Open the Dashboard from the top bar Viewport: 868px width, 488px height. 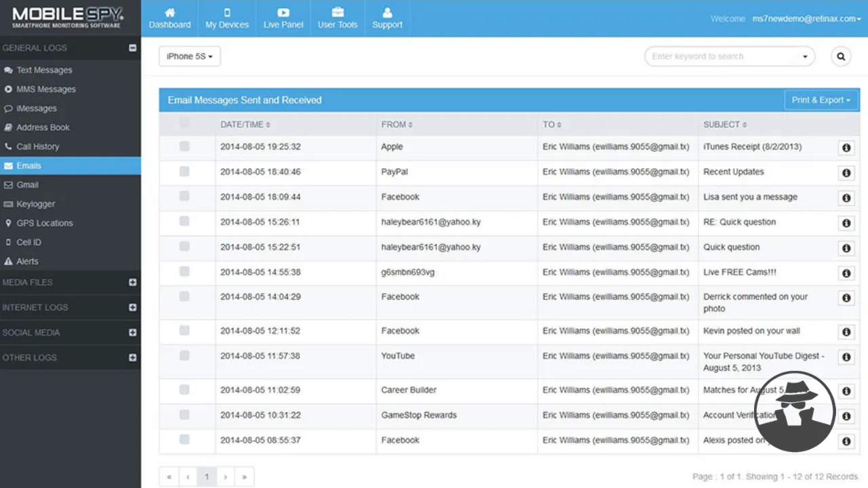(170, 18)
